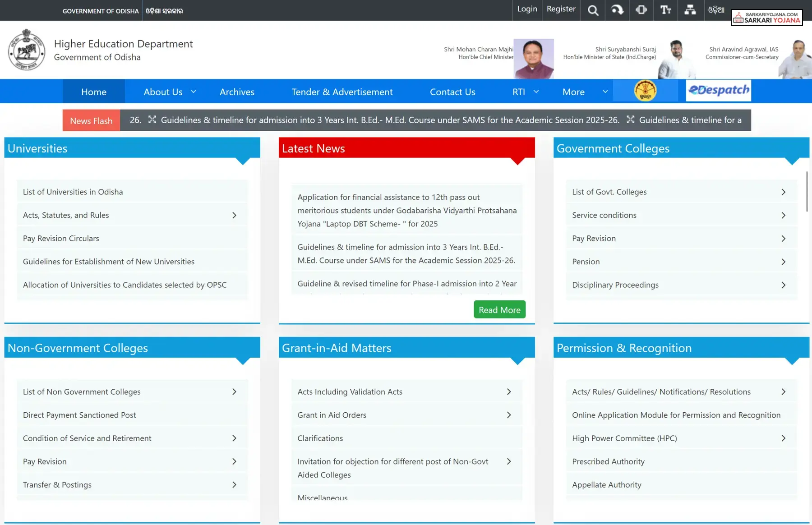Screen dimensions: 812x525
Task: Click Login at the top of the page
Action: [527, 9]
